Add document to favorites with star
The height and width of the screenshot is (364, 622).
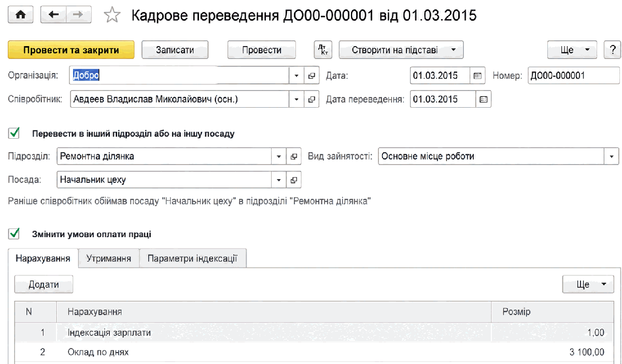pyautogui.click(x=111, y=16)
